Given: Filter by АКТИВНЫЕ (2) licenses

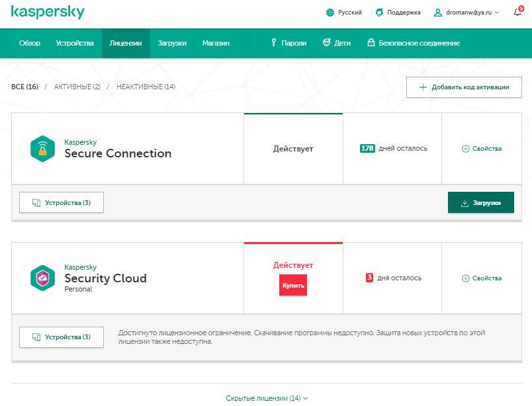Looking at the screenshot, I should [77, 87].
